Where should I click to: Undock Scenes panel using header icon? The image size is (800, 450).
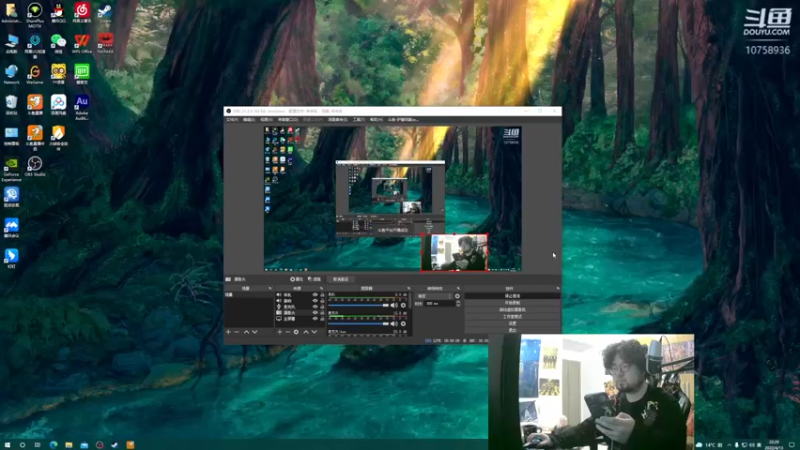point(270,288)
